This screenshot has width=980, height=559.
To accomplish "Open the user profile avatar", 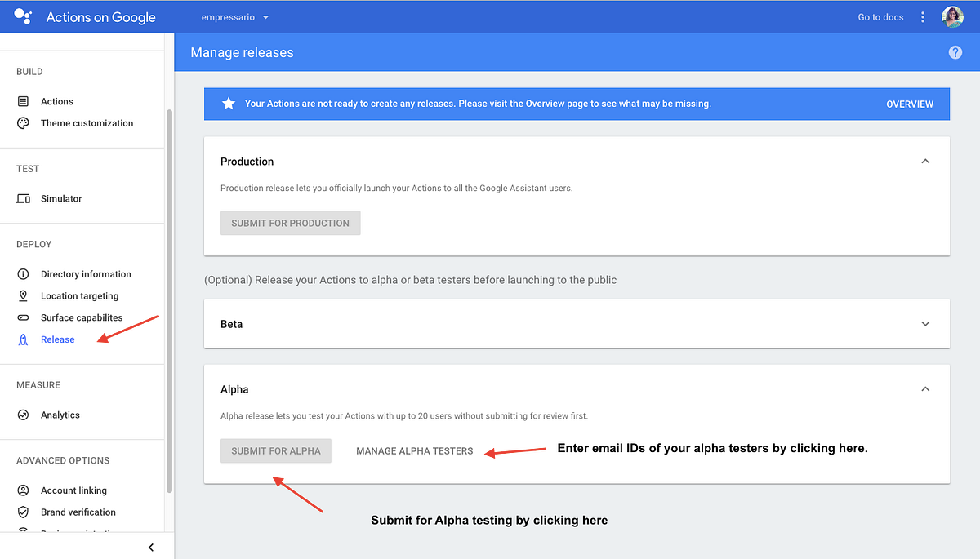I will click(x=952, y=17).
